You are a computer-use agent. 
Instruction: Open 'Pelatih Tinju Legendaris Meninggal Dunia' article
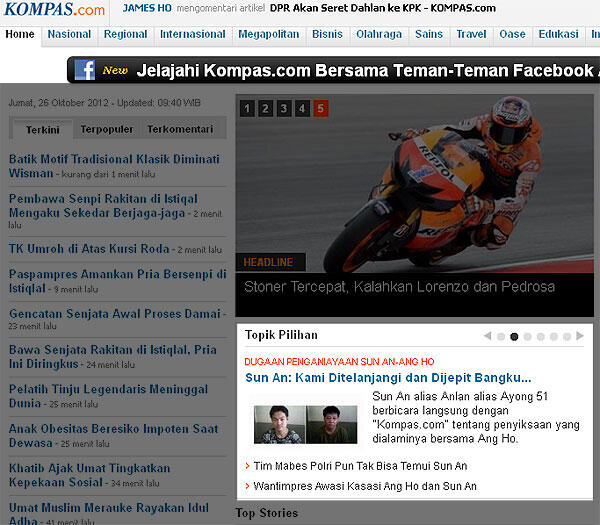click(x=108, y=396)
